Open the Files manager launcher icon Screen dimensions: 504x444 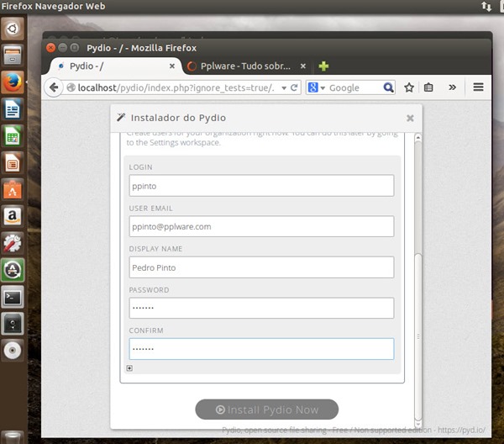click(x=13, y=55)
